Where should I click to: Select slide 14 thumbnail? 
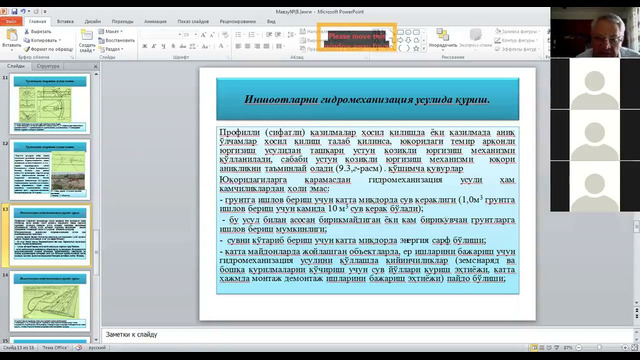50,301
